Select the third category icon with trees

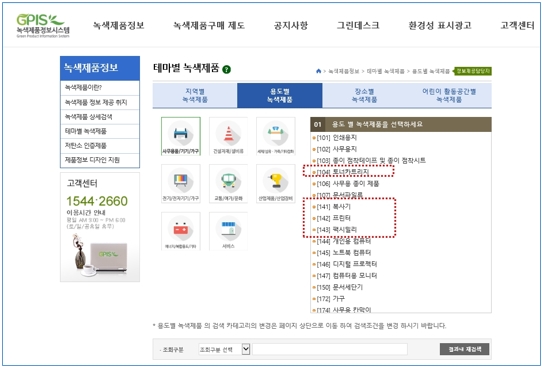[x=275, y=136]
